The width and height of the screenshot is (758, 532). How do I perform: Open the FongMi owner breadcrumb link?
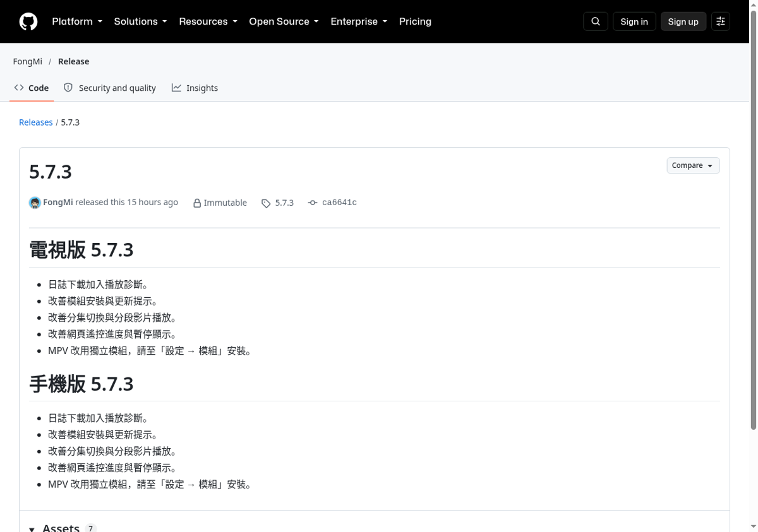tap(28, 61)
